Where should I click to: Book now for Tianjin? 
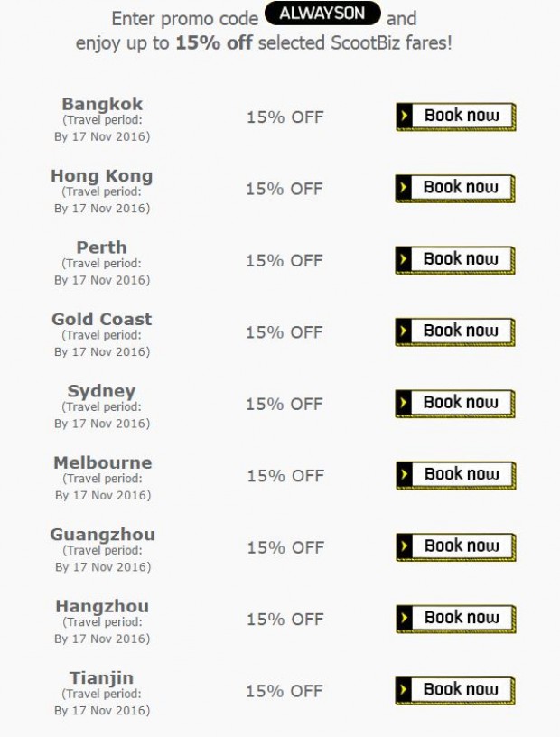tap(455, 690)
